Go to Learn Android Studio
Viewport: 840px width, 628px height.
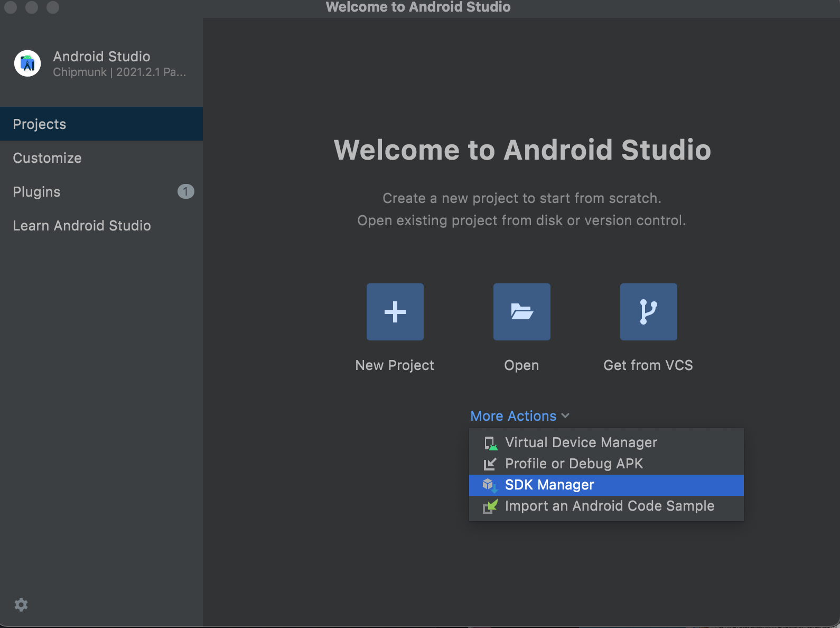tap(101, 225)
